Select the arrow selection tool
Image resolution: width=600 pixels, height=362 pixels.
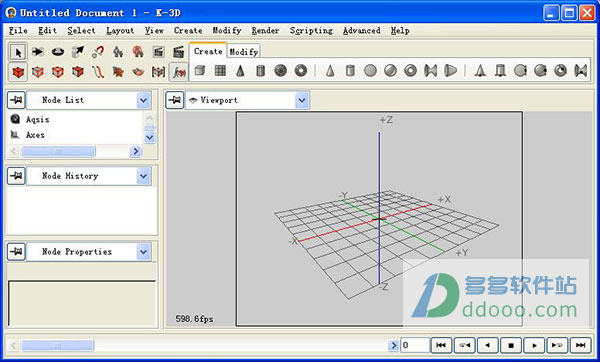(x=18, y=52)
